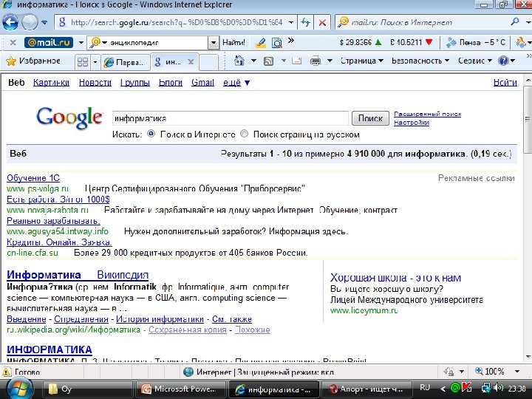Expand the @mail.ru logo dropdown arrow

(81, 42)
